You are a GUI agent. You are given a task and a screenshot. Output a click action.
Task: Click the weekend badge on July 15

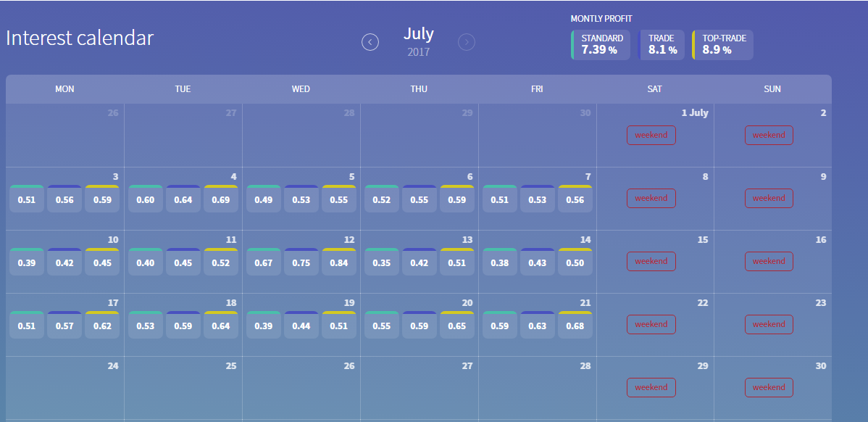click(x=651, y=261)
